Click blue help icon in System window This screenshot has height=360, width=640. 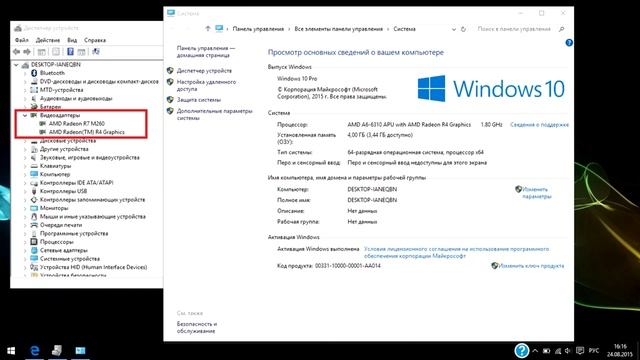click(569, 43)
